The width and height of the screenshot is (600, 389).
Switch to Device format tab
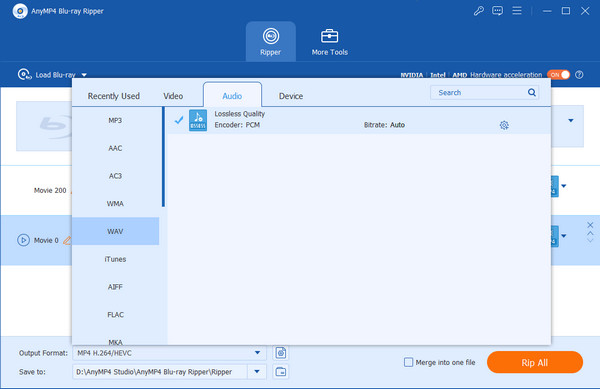[291, 96]
